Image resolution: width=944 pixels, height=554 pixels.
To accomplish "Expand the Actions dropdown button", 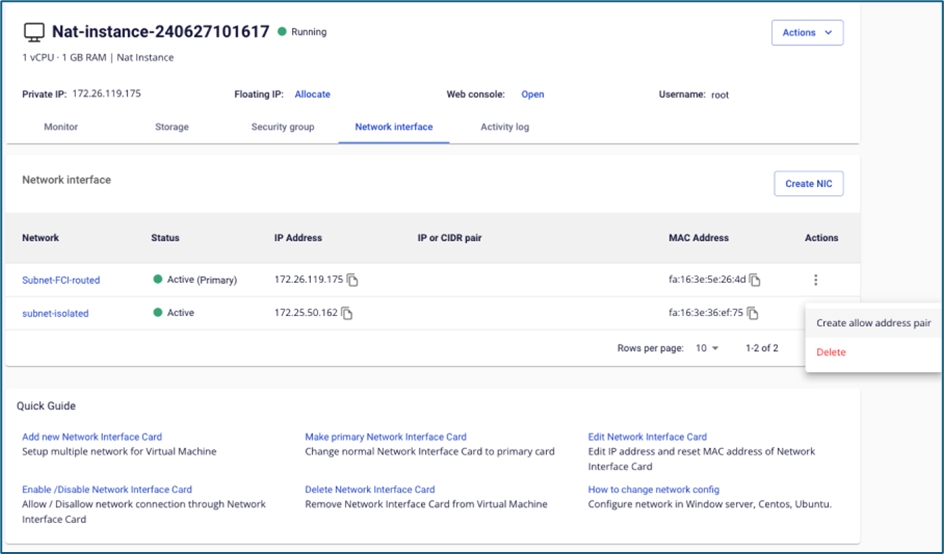I will coord(807,33).
